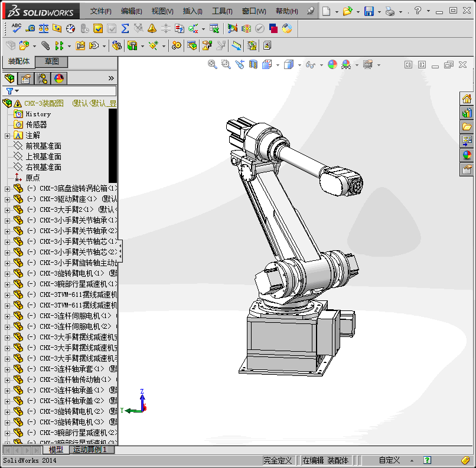Switch to 运动算例1 motion study tab
This screenshot has width=476, height=468.
pos(92,450)
